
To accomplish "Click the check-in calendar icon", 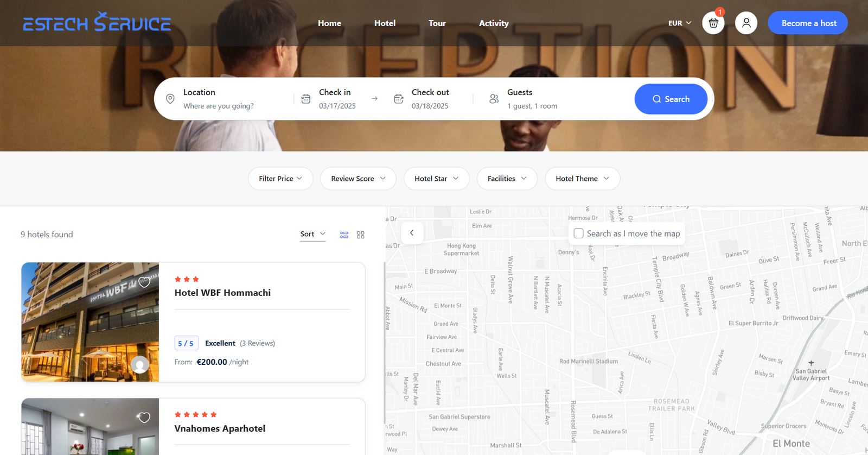I will point(306,99).
